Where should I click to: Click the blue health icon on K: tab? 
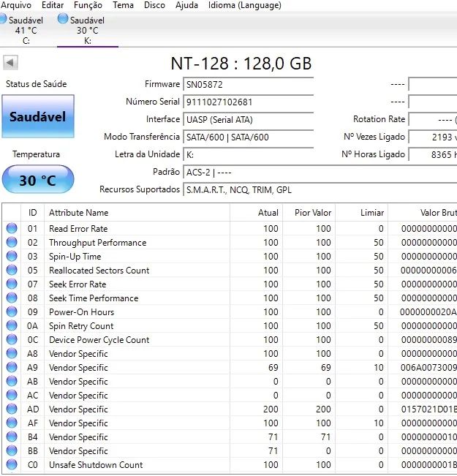pos(63,19)
